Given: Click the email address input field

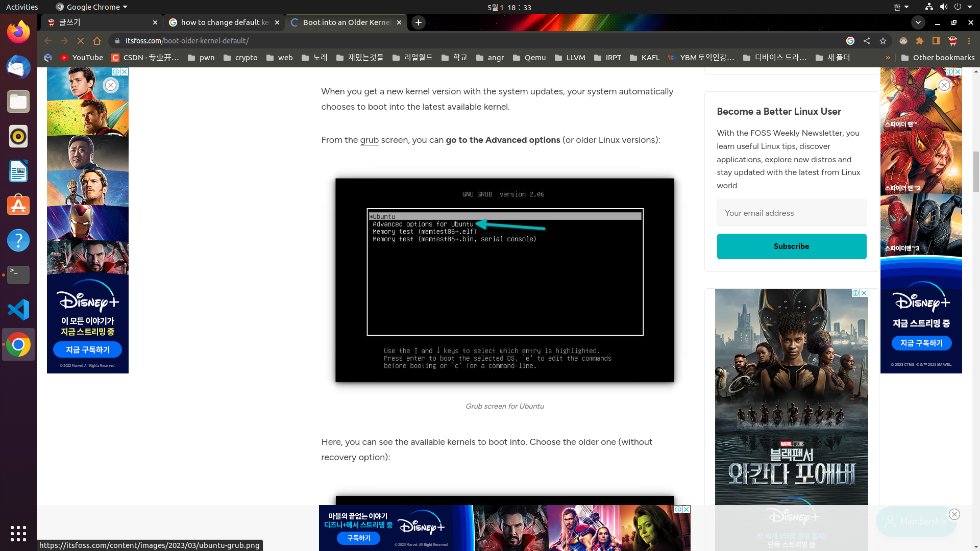Looking at the screenshot, I should (x=791, y=213).
